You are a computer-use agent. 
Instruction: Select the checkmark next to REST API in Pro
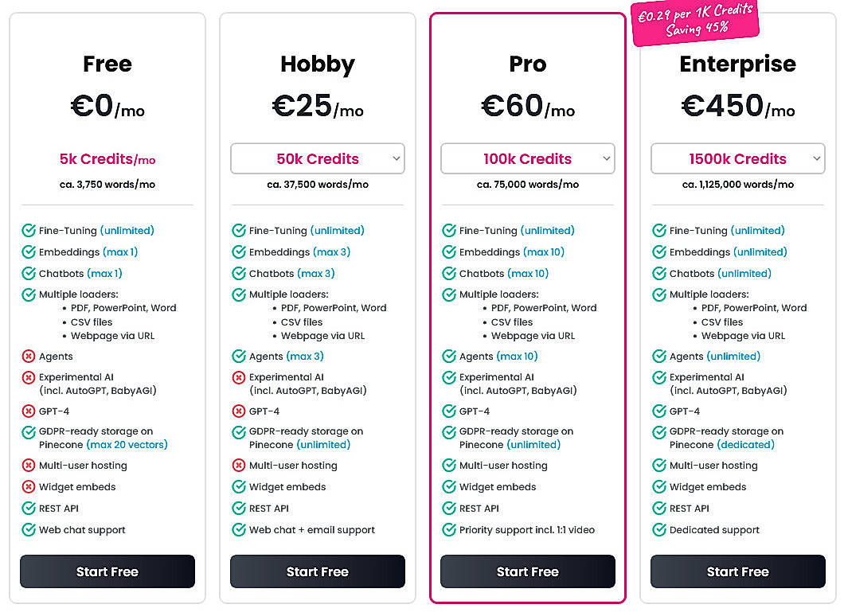449,509
